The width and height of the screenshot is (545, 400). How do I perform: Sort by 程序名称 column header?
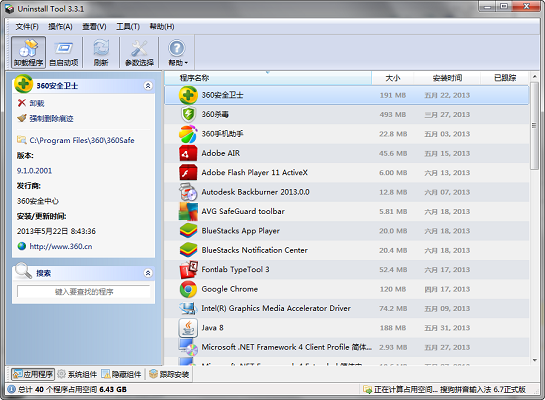tap(268, 78)
